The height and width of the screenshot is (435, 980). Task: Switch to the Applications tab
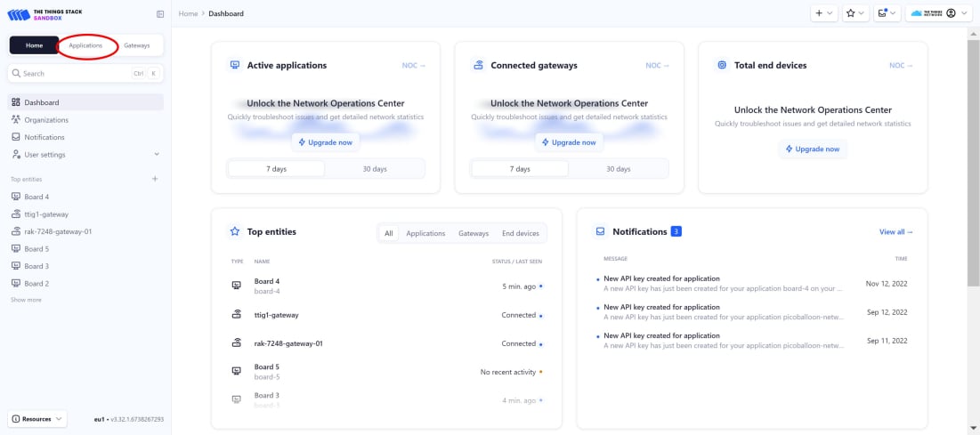coord(86,45)
